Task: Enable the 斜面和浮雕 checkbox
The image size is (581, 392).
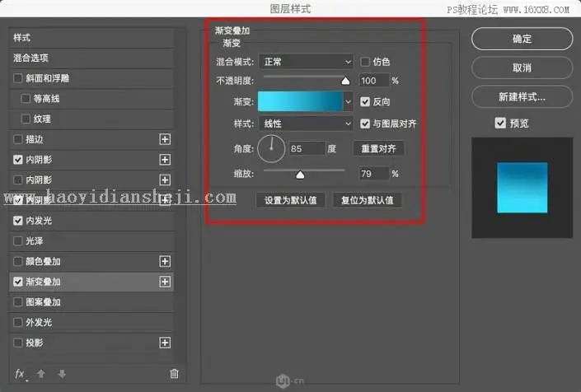Action: click(18, 78)
